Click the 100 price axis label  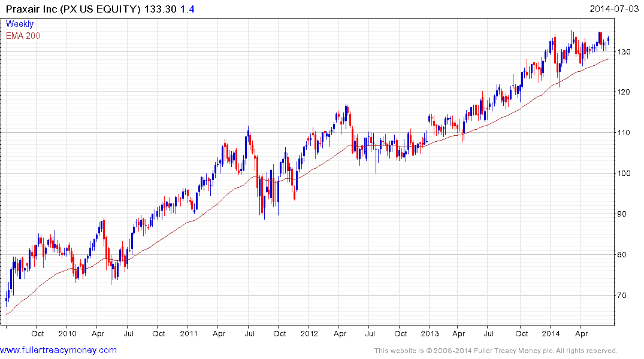[x=624, y=173]
